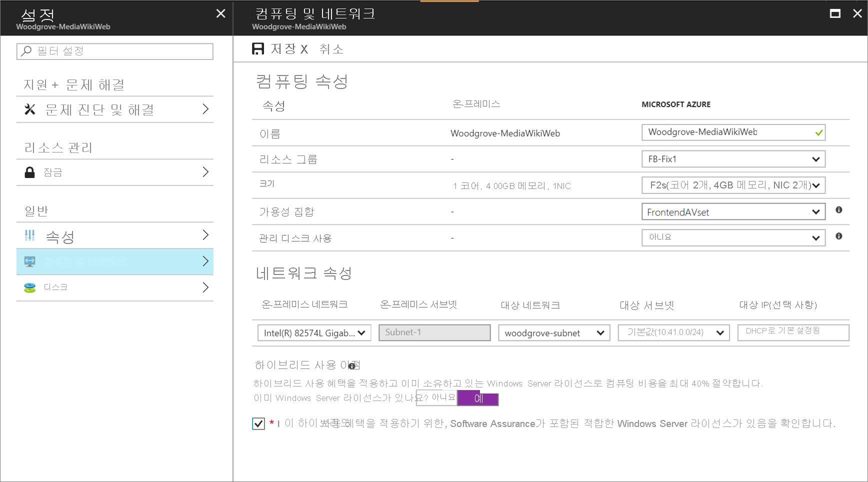Click the Azure name field Woodgrove-MediaWikiWeb
Viewport: 868px width, 482px height.
pos(733,132)
